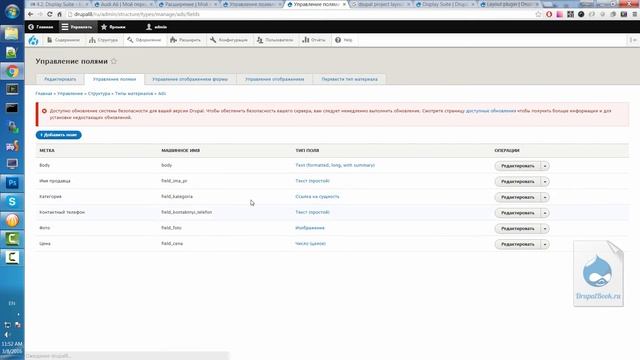Viewport: 640px width, 360px height.
Task: Open the Windows Start menu orb
Action: point(12,11)
